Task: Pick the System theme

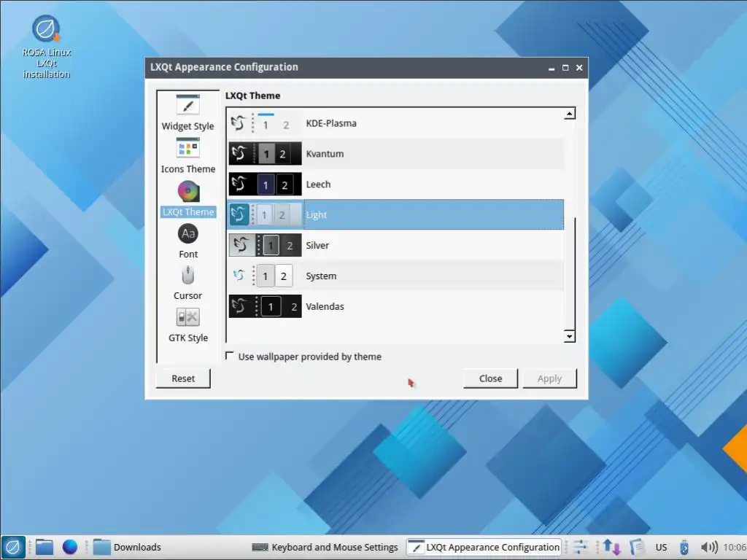Action: [x=396, y=276]
